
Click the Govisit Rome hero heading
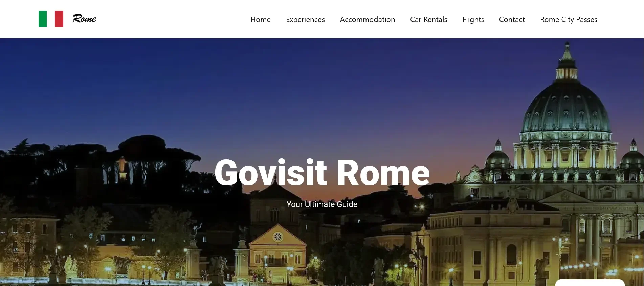(x=322, y=173)
